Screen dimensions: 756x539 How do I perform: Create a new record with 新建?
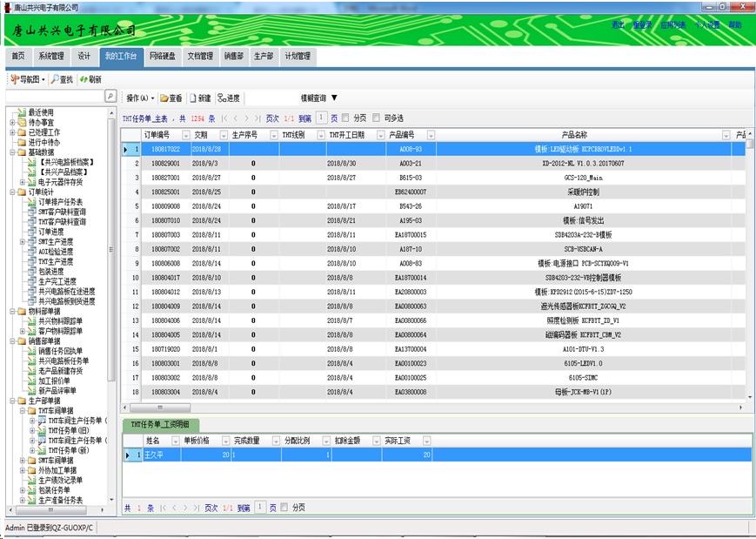(200, 98)
